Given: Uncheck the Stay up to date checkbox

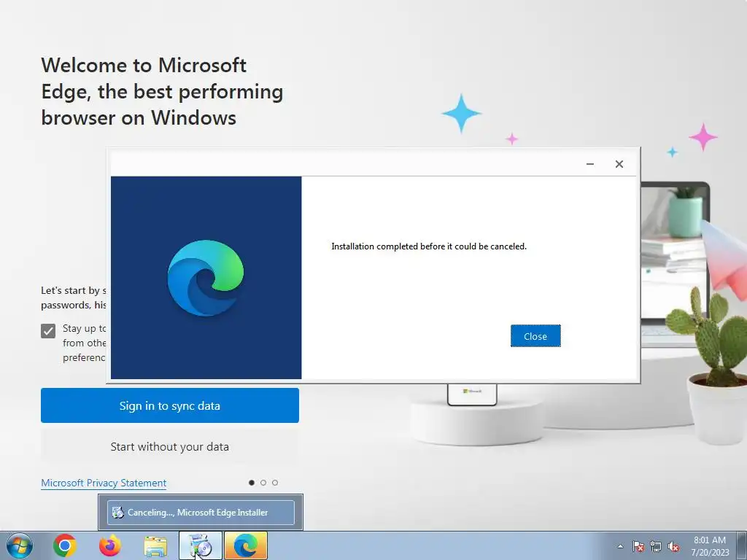Looking at the screenshot, I should click(x=48, y=331).
